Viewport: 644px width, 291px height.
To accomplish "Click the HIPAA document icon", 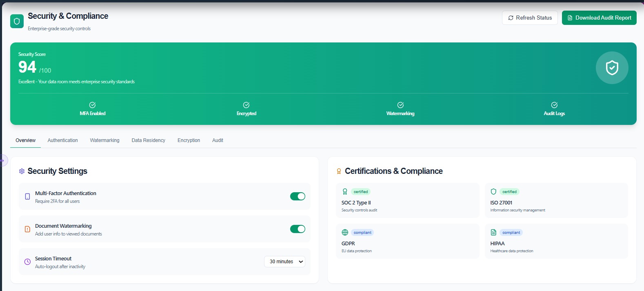I will [x=493, y=232].
